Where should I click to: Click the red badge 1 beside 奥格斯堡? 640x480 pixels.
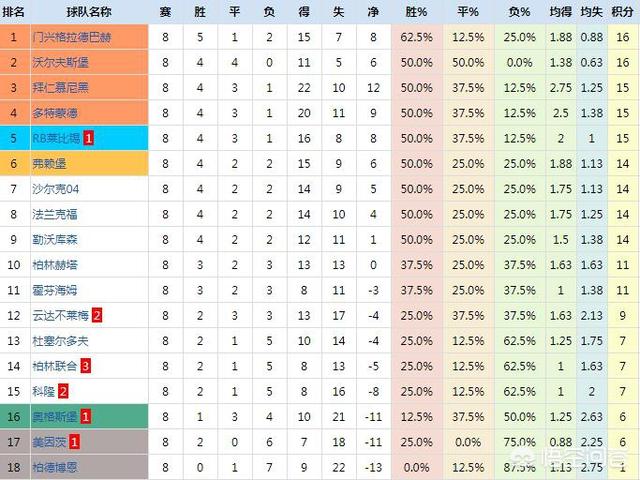pos(85,417)
